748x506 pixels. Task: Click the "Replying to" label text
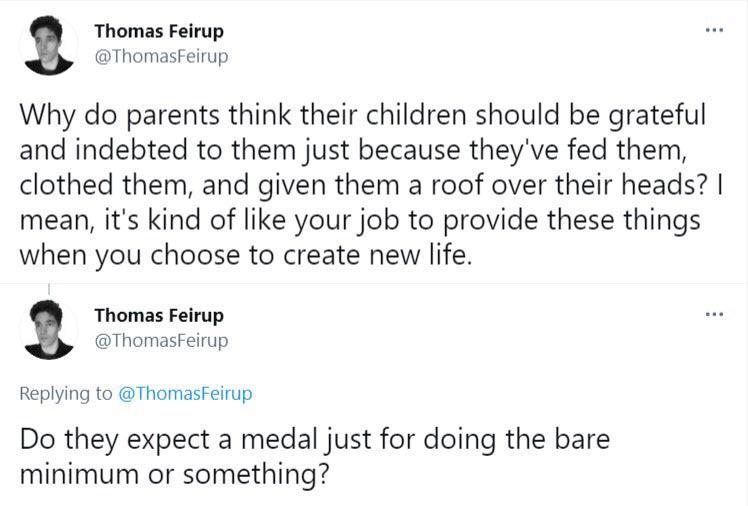[66, 393]
